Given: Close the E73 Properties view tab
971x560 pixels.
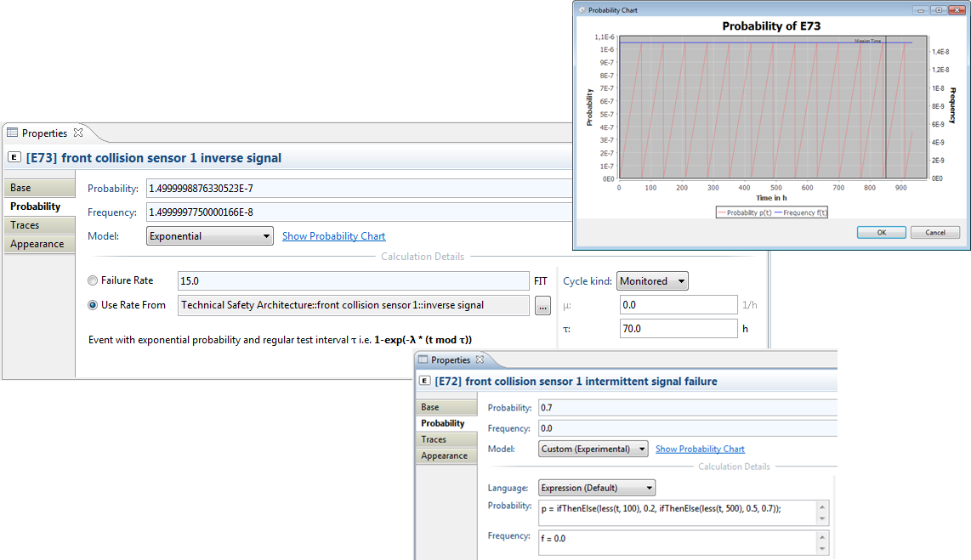Looking at the screenshot, I should [x=78, y=133].
